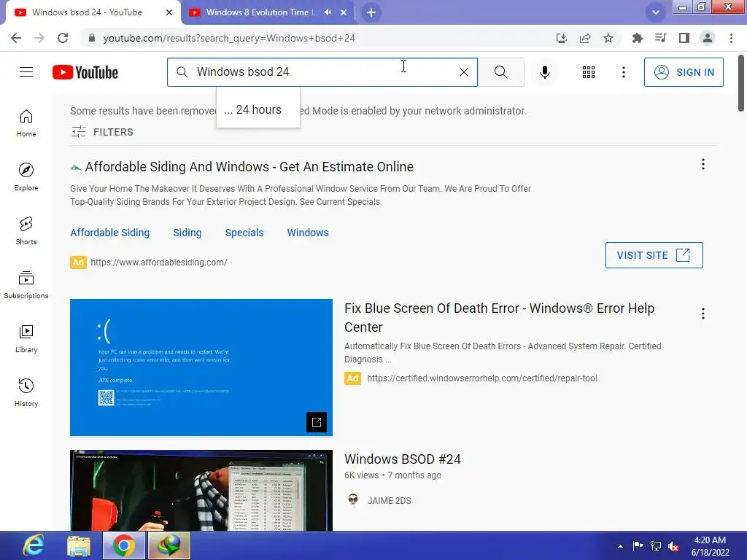The image size is (747, 560).
Task: Open the Chrome profile avatar
Action: tap(708, 38)
